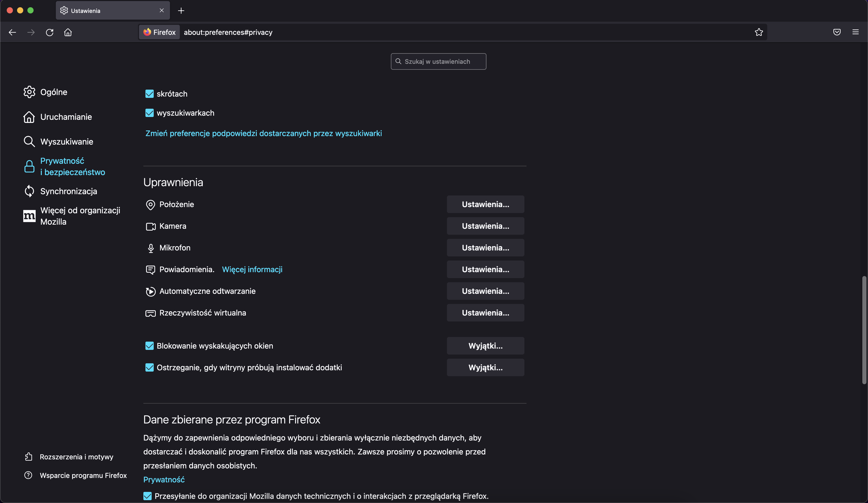This screenshot has height=503, width=868.
Task: Disable Ostrzeganie about add-on installs checkbox
Action: point(150,367)
